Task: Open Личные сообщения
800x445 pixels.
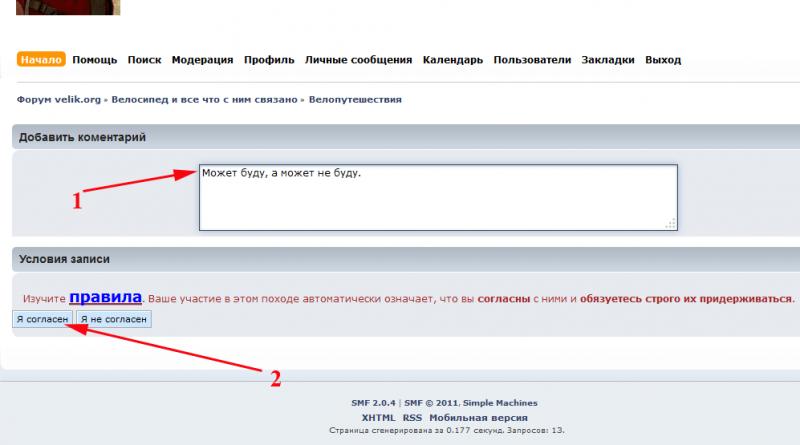Action: [357, 60]
